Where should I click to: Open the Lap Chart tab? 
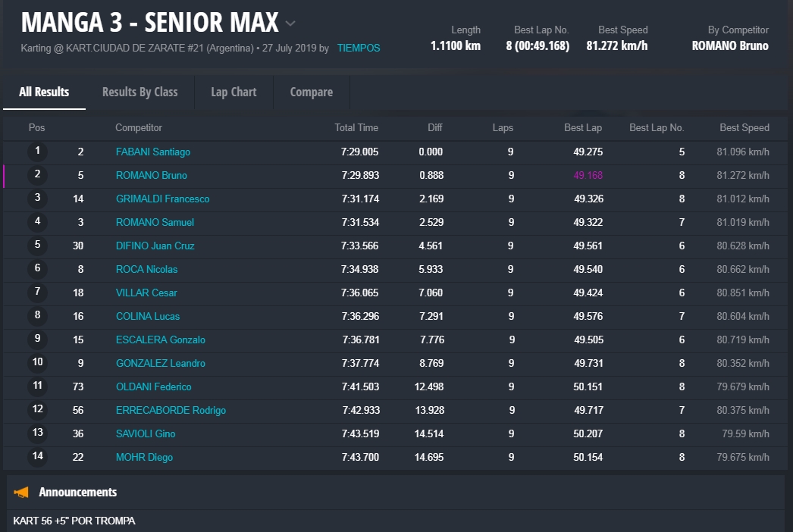coord(234,92)
